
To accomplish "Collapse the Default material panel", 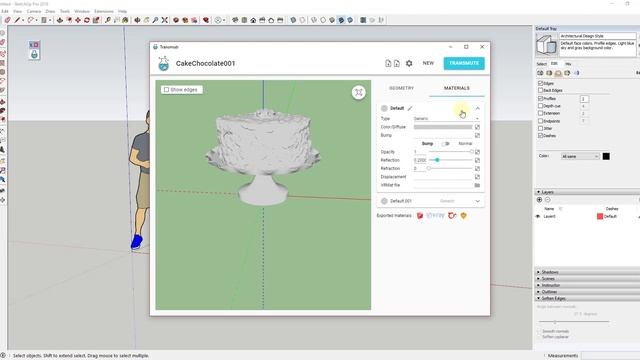I will [478, 108].
